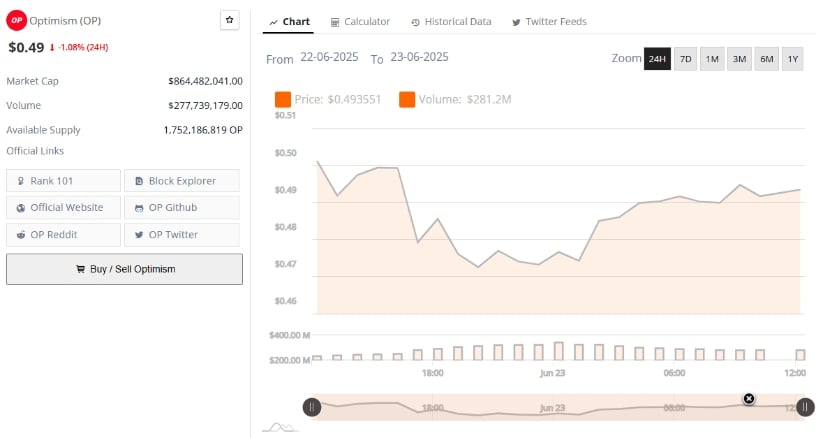
Task: Click the available supply 1,752,186,819 OP
Action: point(203,130)
